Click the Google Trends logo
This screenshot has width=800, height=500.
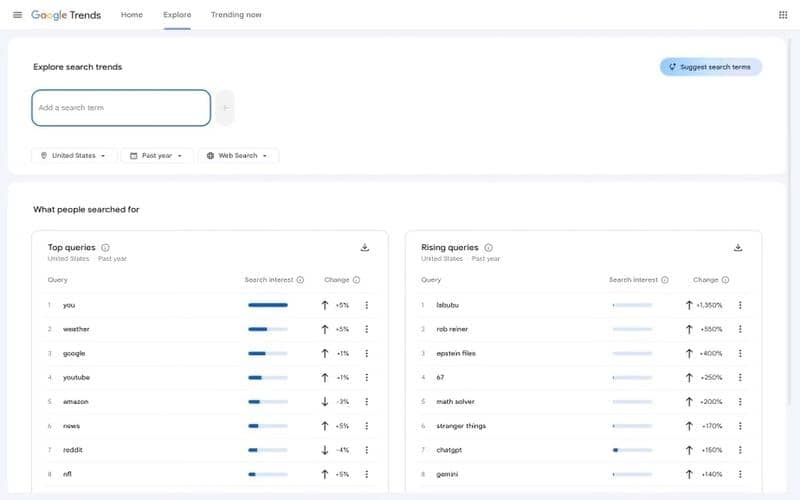[x=66, y=15]
